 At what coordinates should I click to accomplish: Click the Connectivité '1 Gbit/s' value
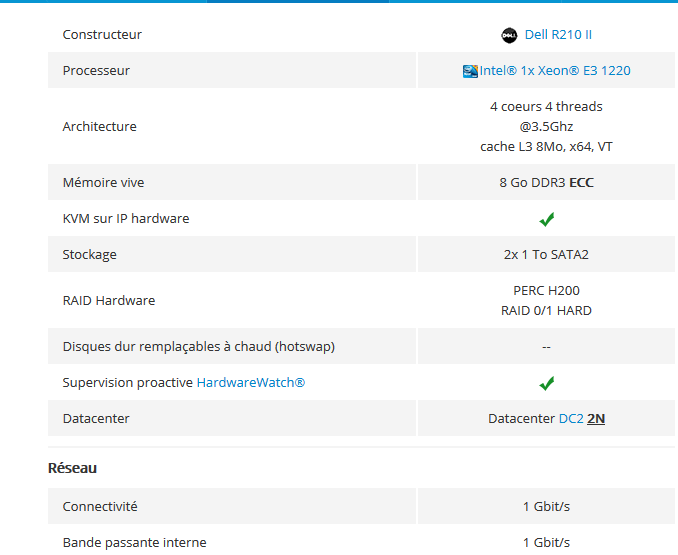point(546,506)
